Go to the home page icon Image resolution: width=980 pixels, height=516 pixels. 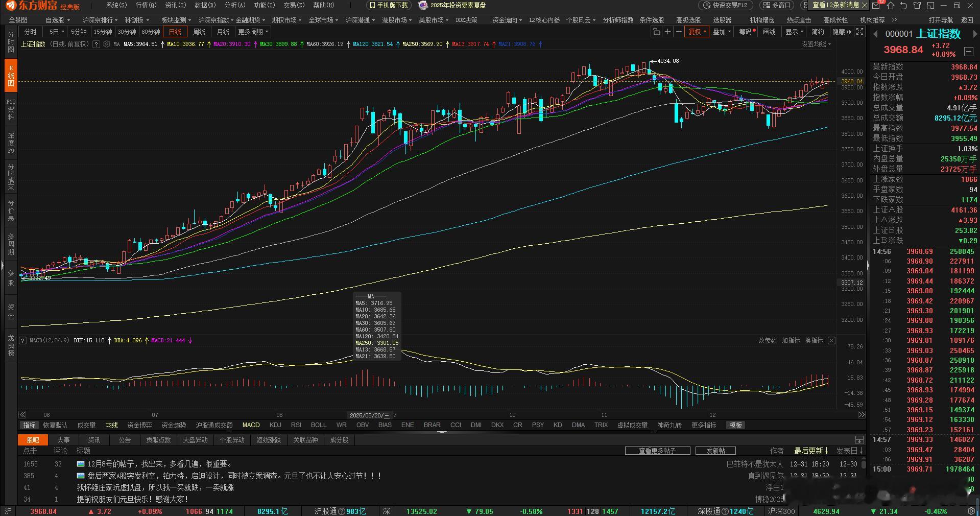pos(891,5)
